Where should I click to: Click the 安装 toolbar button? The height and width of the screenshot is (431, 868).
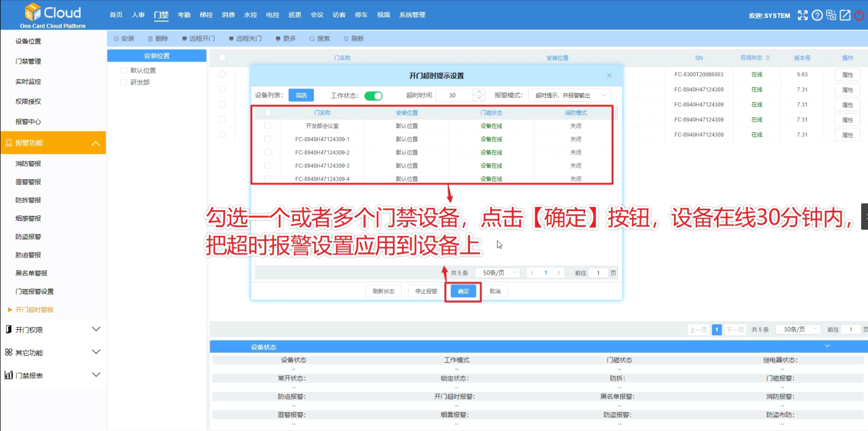pyautogui.click(x=124, y=38)
